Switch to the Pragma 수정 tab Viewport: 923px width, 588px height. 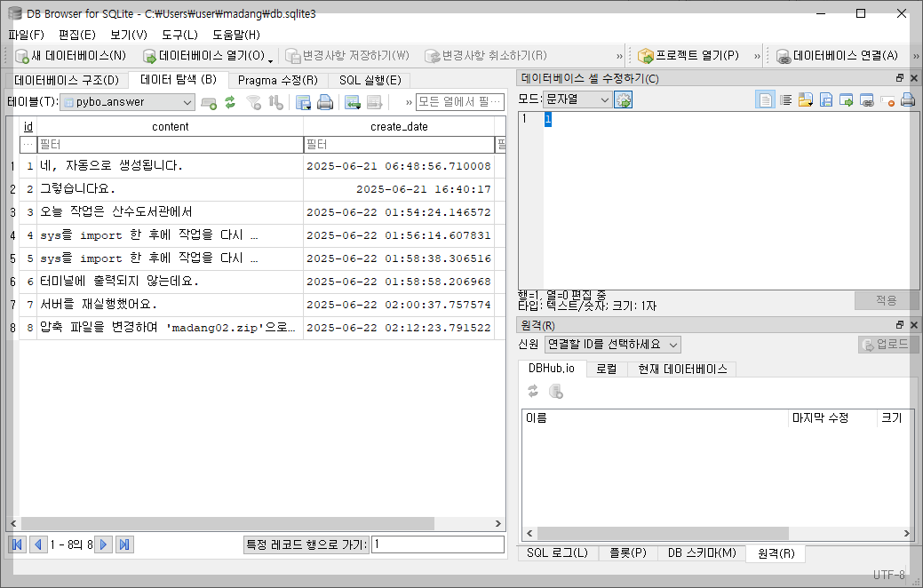[x=278, y=80]
